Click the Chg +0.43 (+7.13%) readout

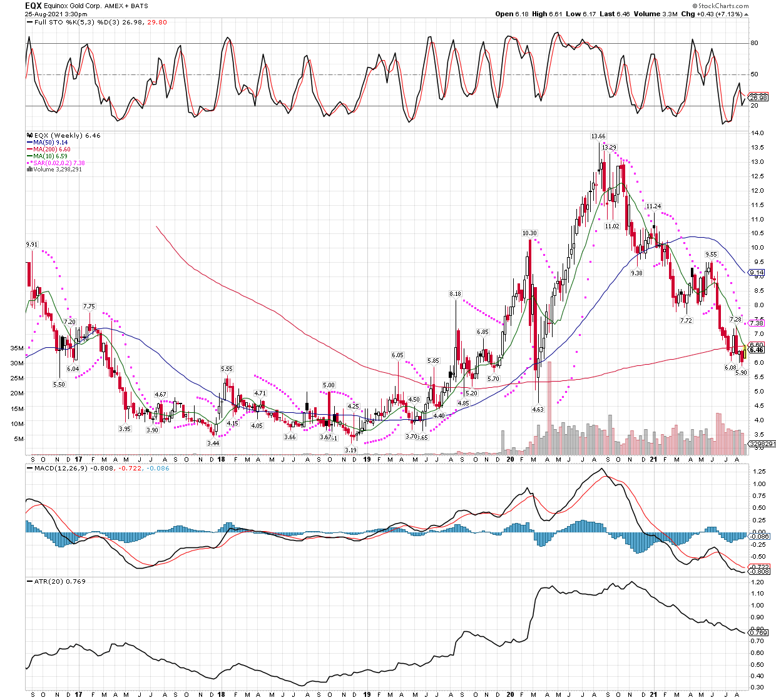pos(715,14)
